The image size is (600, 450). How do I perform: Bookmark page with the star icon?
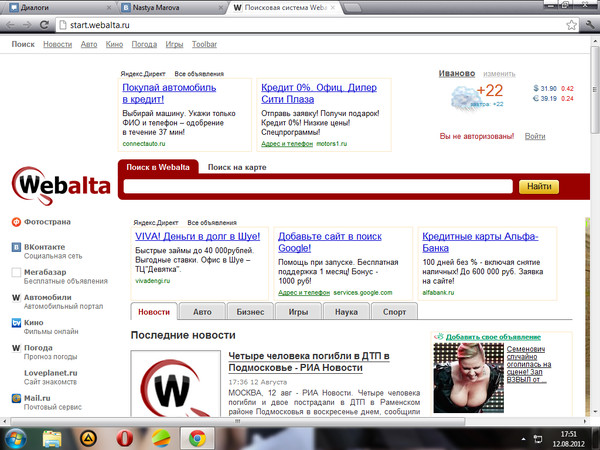pos(571,25)
